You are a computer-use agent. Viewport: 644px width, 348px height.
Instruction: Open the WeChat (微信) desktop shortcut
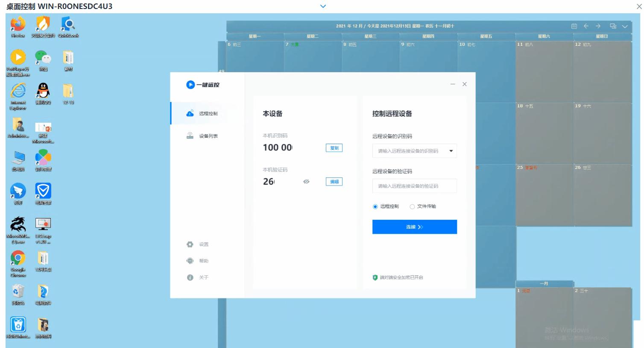click(43, 60)
